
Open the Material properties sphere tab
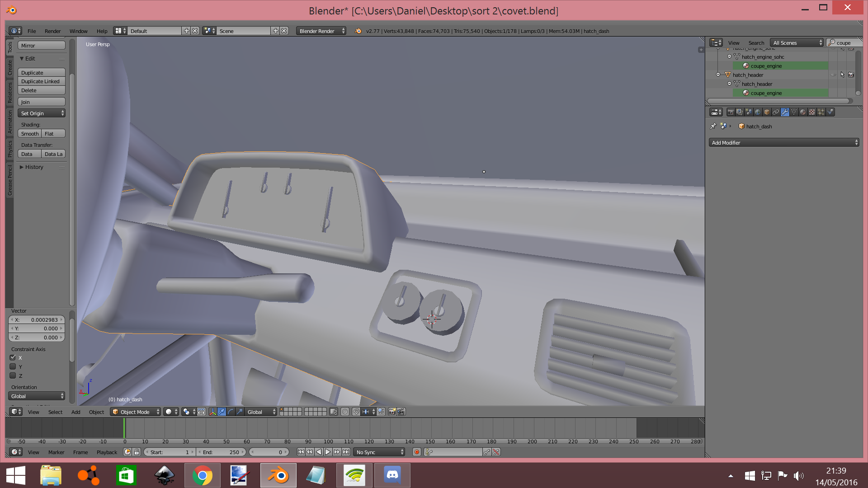click(x=803, y=112)
